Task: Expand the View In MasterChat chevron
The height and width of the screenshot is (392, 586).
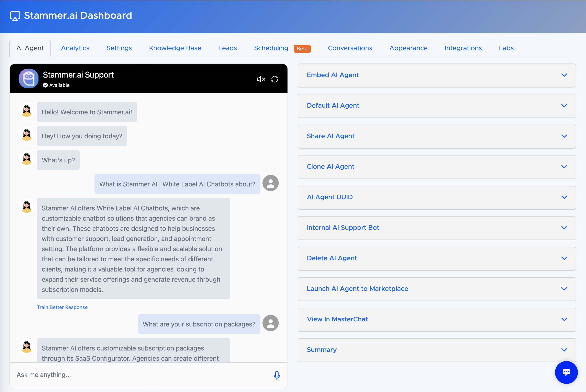Action: (x=564, y=319)
